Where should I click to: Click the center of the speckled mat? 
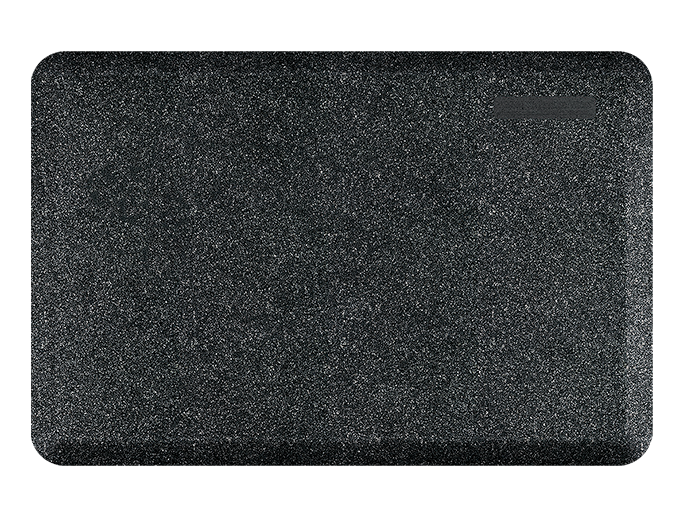tap(341, 258)
